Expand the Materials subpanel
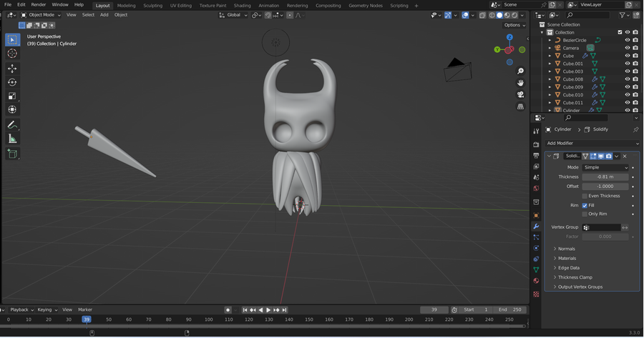 tap(567, 259)
